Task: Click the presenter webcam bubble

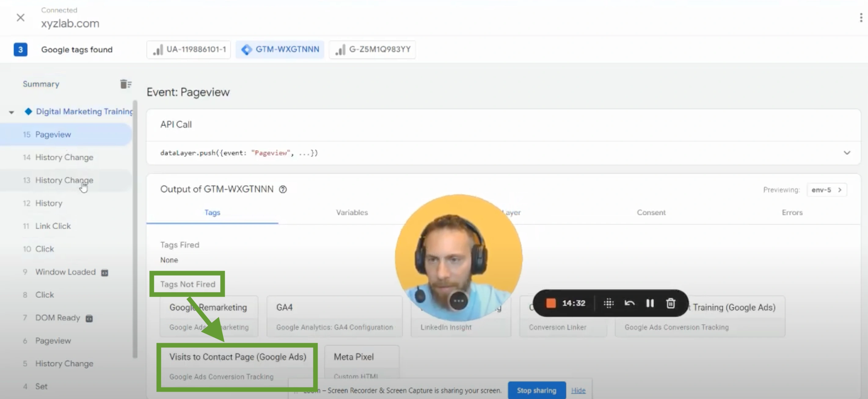Action: (459, 258)
